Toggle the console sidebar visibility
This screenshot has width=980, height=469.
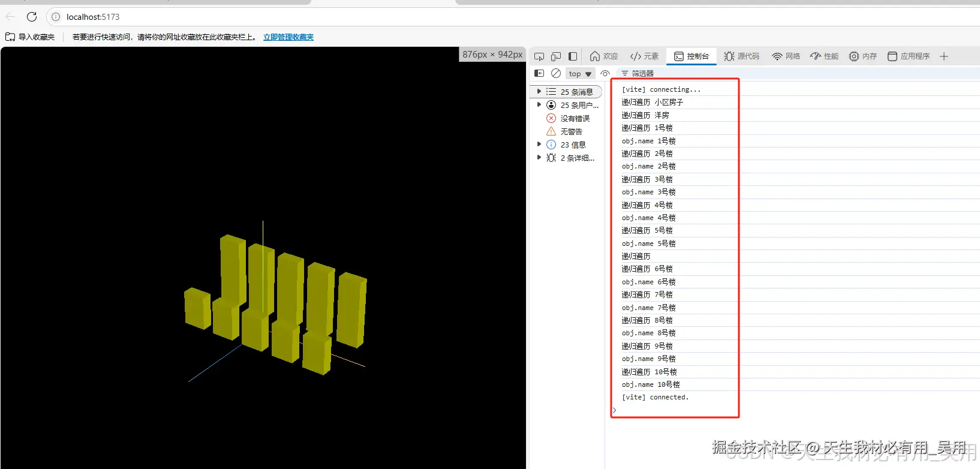539,73
